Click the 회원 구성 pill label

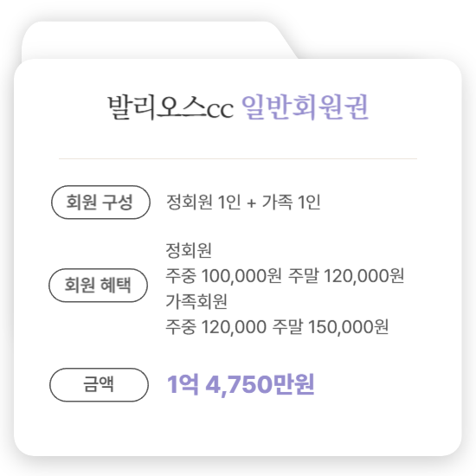click(100, 203)
